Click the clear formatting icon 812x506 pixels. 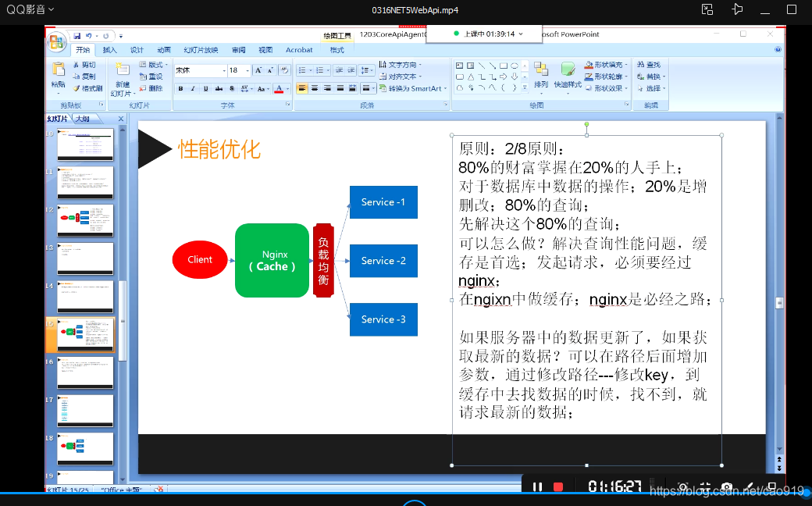(284, 70)
